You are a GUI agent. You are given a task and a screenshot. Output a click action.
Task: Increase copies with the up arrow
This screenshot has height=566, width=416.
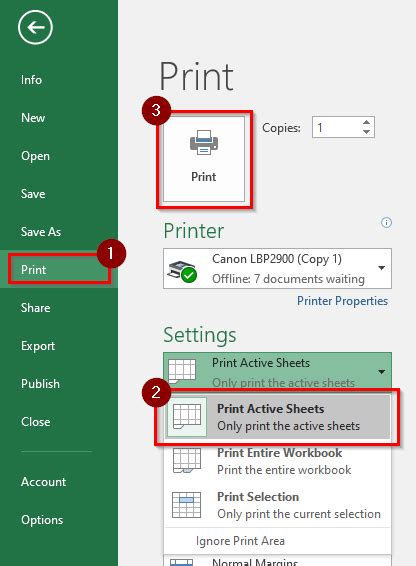click(x=366, y=122)
